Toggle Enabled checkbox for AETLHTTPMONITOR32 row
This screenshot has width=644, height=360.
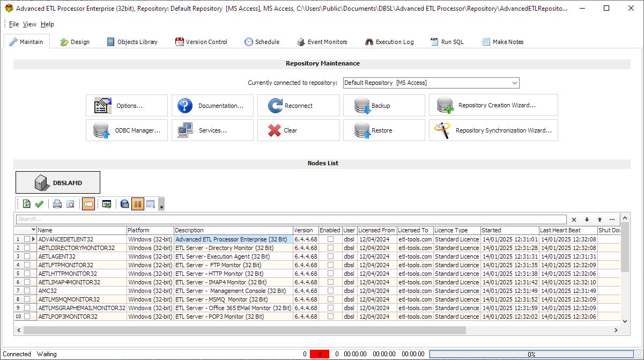(x=330, y=274)
